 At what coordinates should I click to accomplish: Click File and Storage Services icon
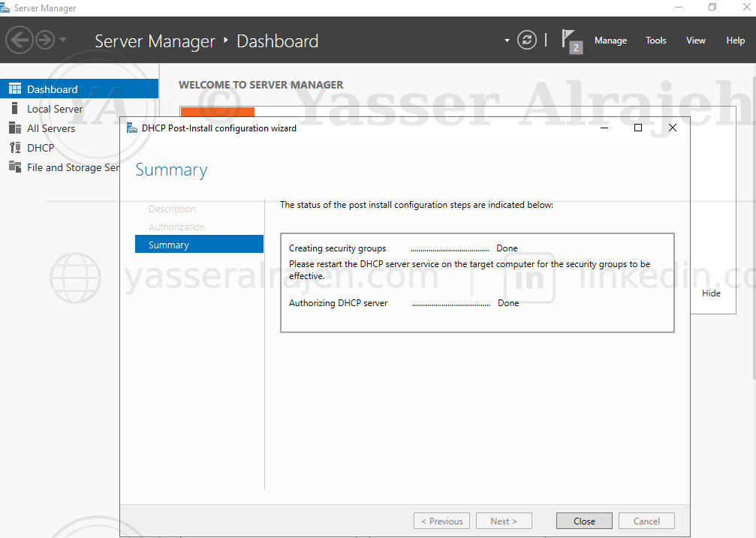pos(15,167)
